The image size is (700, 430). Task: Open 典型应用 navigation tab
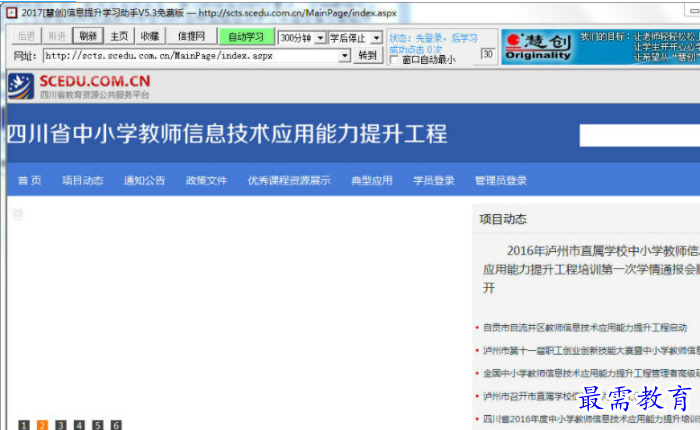click(x=371, y=180)
